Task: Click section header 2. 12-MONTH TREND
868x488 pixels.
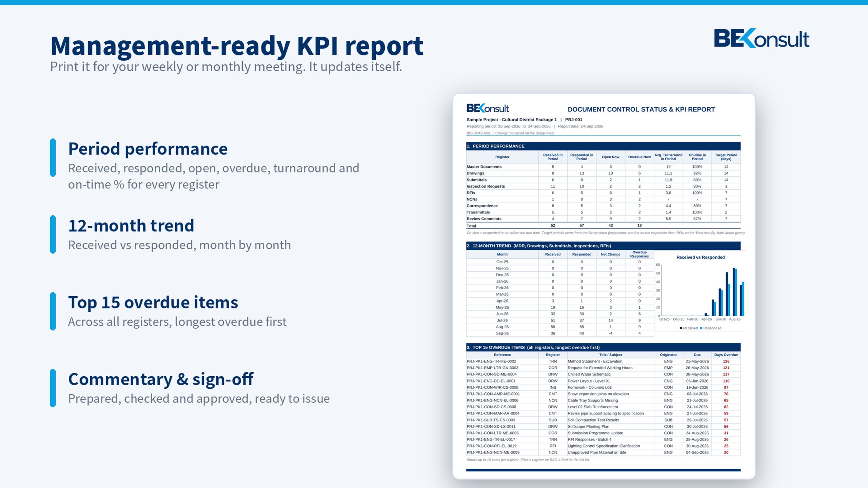Action: coord(603,246)
